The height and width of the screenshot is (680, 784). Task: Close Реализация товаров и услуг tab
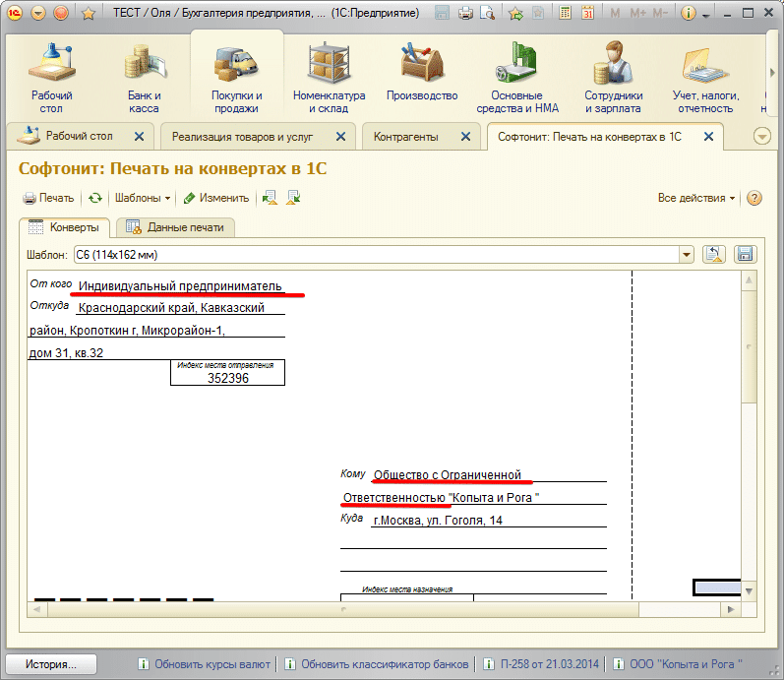pos(340,137)
